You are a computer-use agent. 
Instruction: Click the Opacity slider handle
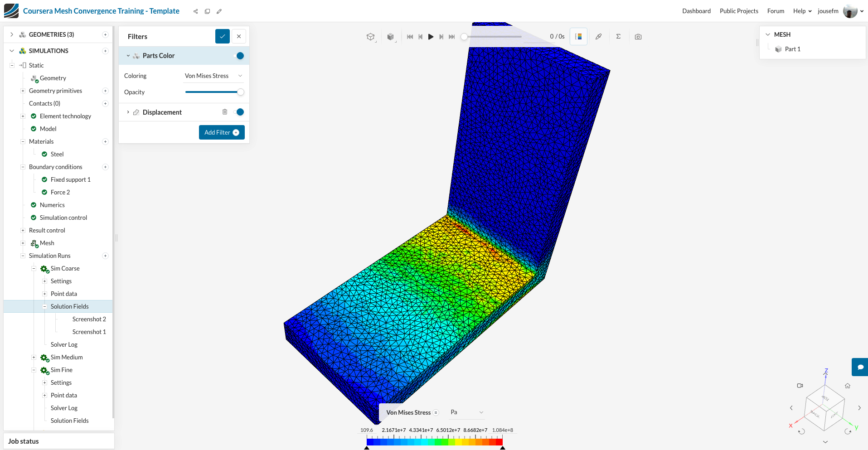(241, 92)
